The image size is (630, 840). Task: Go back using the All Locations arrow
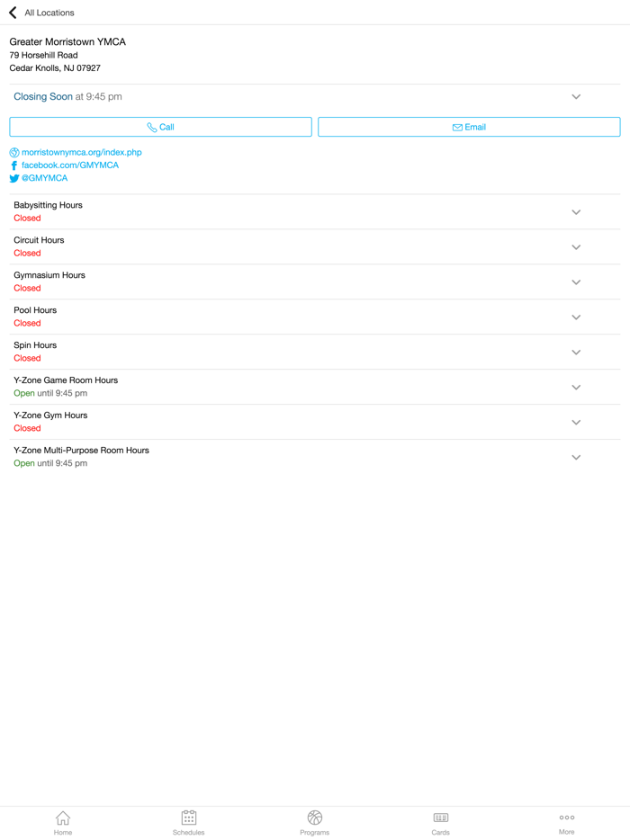coord(13,13)
